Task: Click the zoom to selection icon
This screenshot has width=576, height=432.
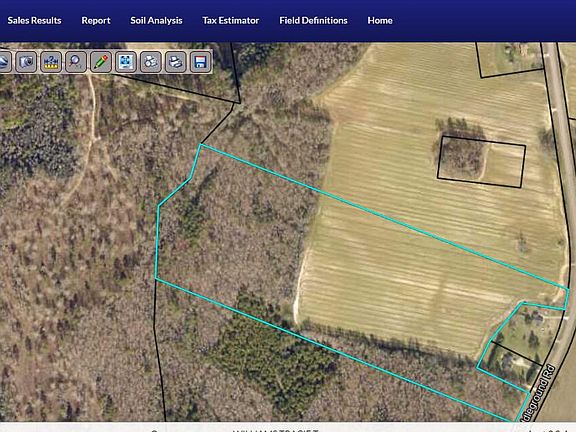Action: 126,62
